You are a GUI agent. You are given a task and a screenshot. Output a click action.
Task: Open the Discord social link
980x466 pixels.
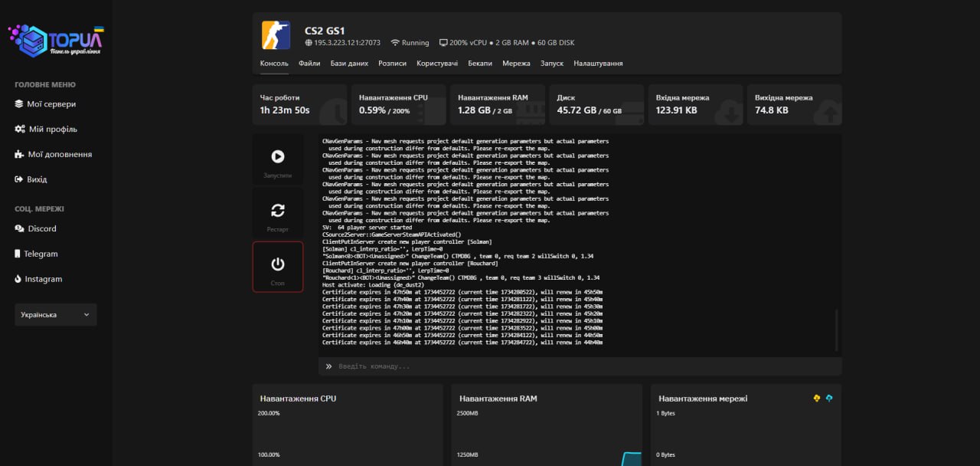coord(41,228)
